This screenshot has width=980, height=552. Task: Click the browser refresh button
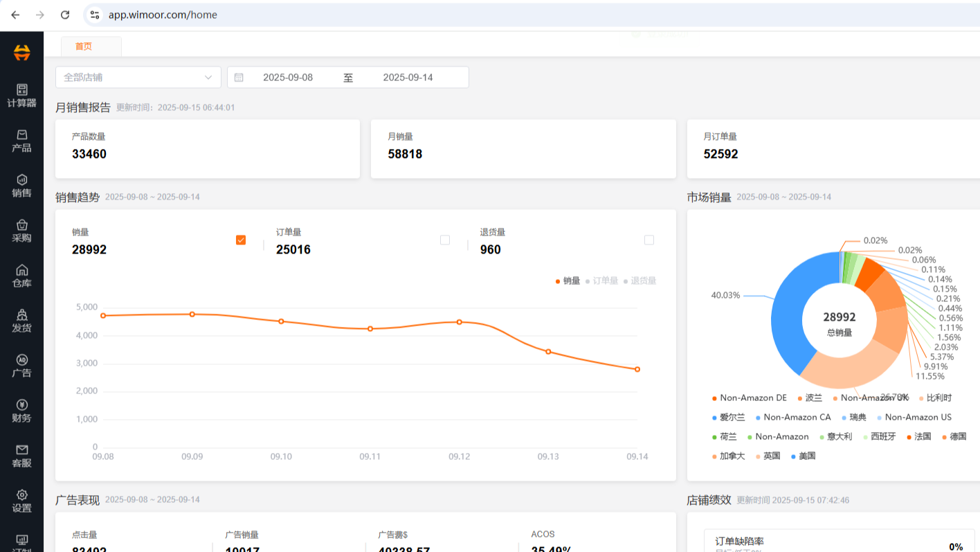[x=64, y=14]
